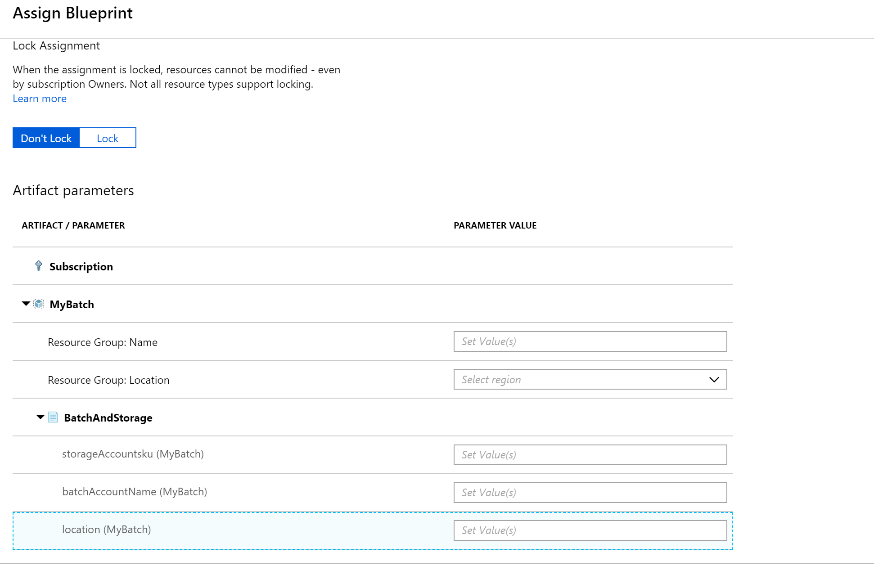
Task: Click the Subscription section icon
Action: click(x=38, y=266)
